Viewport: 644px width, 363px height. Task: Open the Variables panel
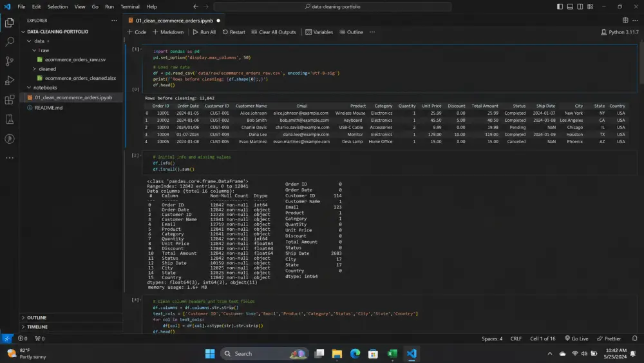[319, 32]
